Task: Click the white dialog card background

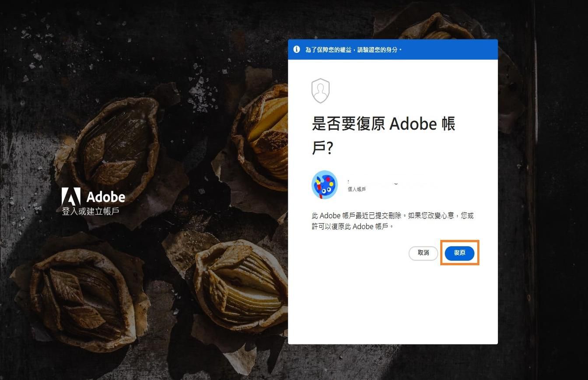Action: click(x=393, y=306)
